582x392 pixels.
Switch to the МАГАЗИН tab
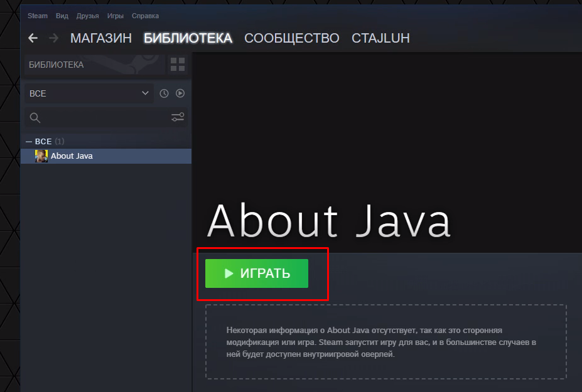101,38
